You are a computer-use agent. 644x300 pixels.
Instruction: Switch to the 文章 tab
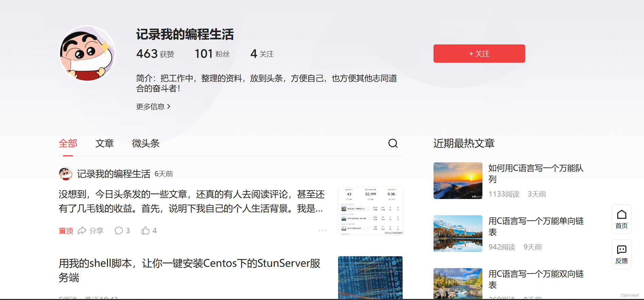pos(105,143)
